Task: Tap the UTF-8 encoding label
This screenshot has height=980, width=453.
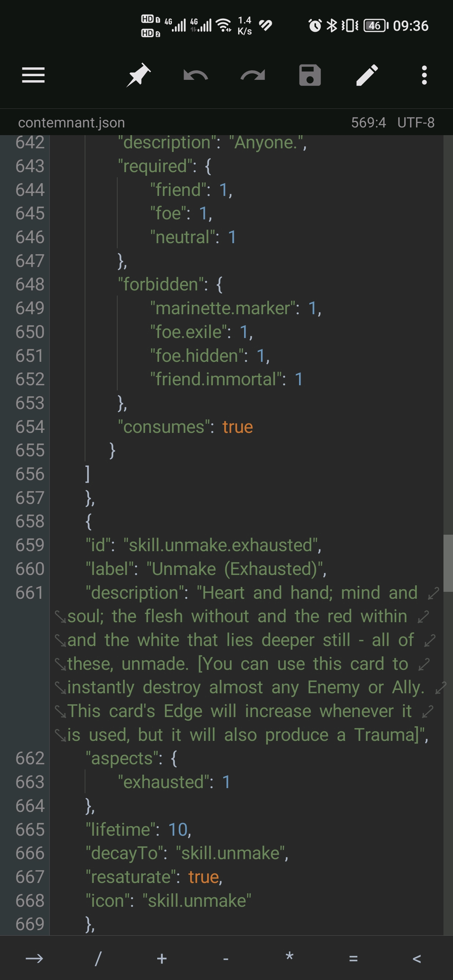Action: click(416, 122)
